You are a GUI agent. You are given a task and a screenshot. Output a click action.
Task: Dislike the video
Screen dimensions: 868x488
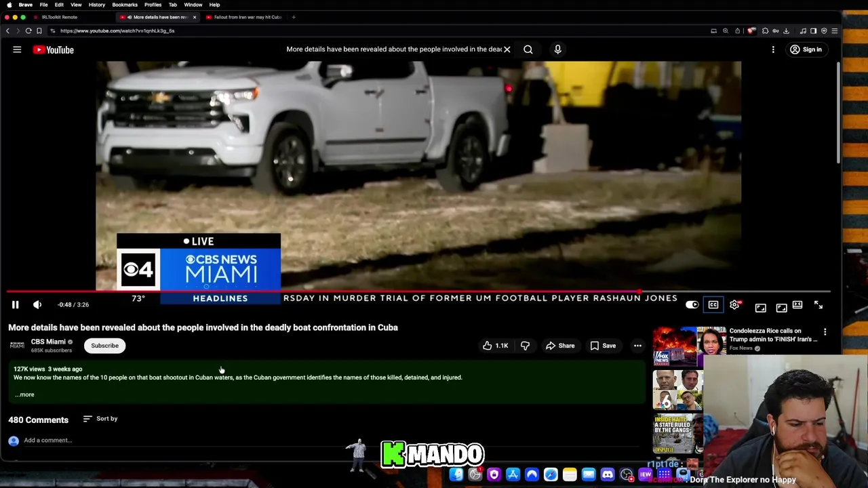525,346
